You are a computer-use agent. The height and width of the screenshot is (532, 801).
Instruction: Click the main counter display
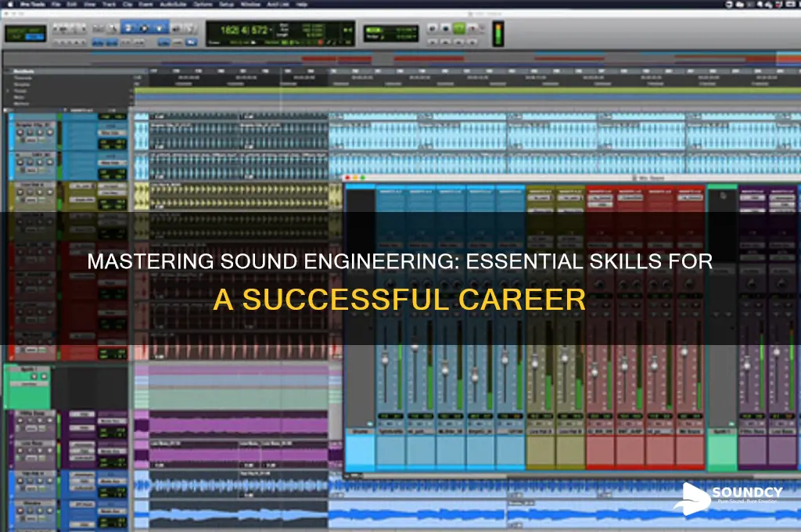coord(244,30)
